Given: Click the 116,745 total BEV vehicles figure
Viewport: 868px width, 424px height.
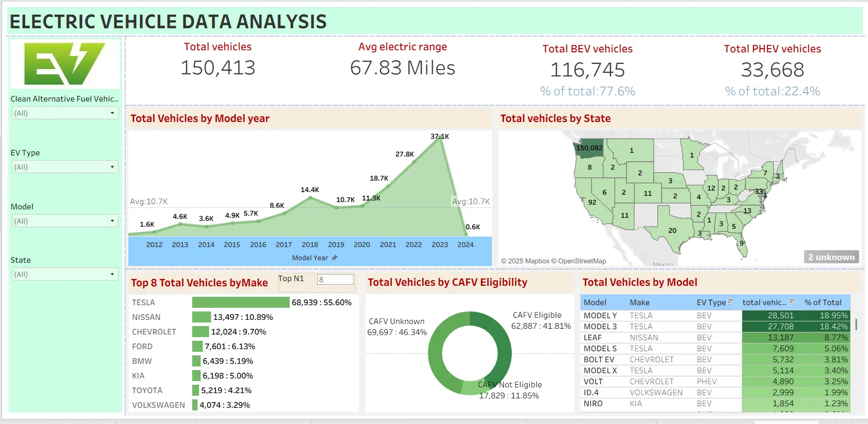Looking at the screenshot, I should 588,70.
